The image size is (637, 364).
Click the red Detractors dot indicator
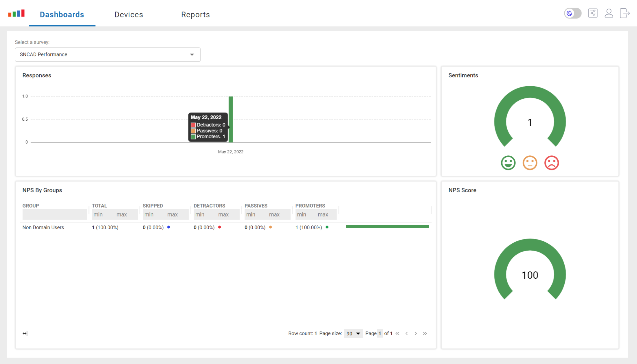[220, 227]
